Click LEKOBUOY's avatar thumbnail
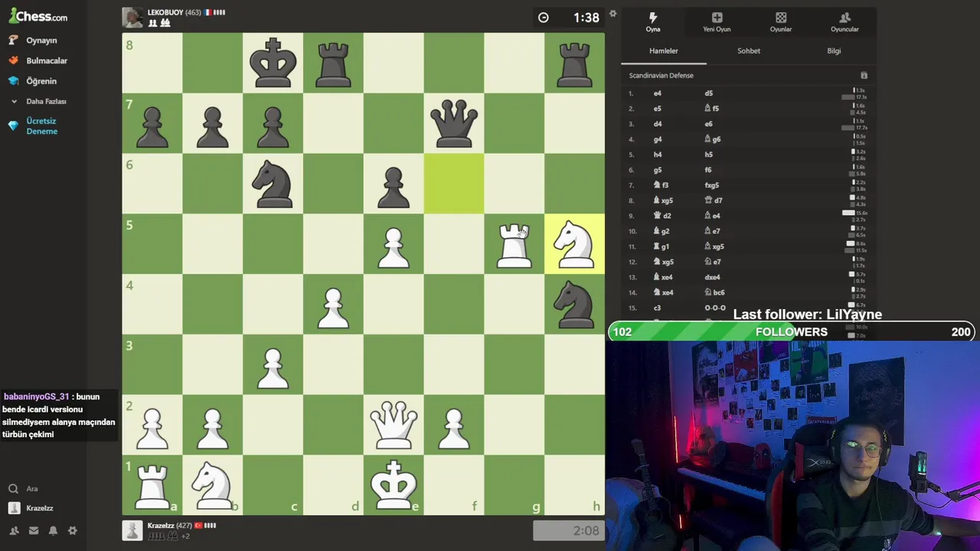The image size is (980, 551). [x=132, y=18]
